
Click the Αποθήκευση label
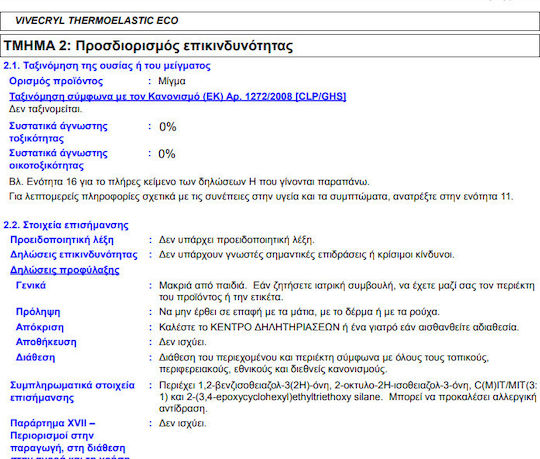tap(46, 342)
